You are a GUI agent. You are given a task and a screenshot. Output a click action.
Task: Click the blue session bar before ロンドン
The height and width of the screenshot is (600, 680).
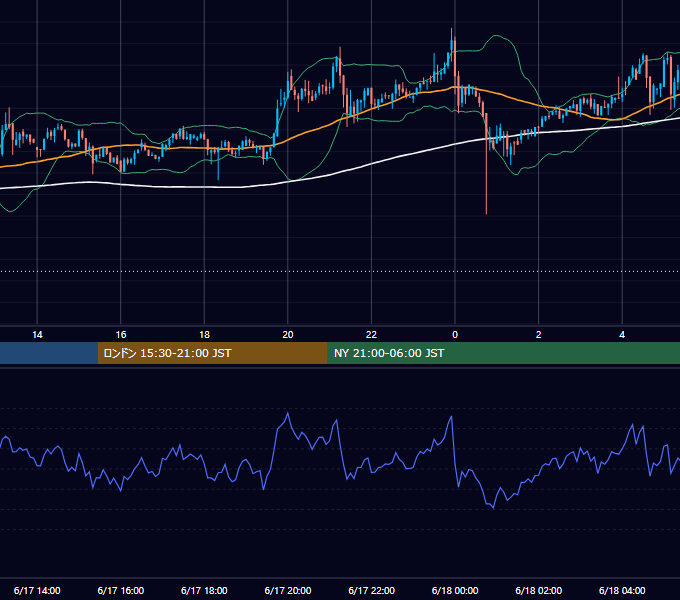49,353
